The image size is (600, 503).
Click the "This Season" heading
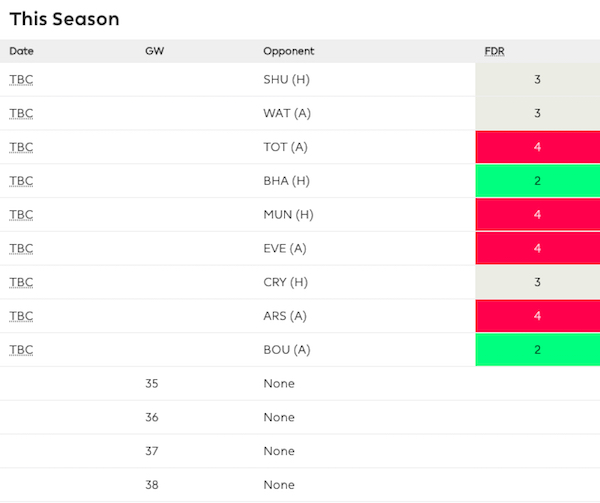point(64,19)
